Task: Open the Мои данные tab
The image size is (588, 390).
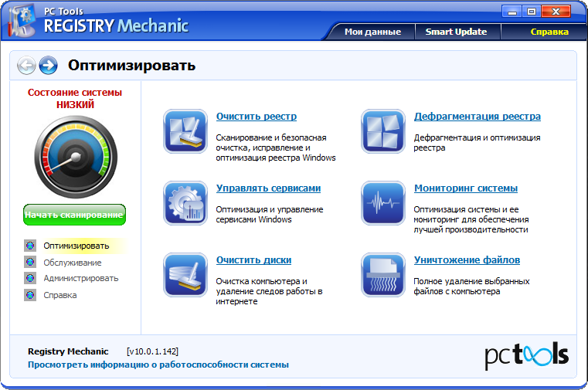Action: (372, 32)
